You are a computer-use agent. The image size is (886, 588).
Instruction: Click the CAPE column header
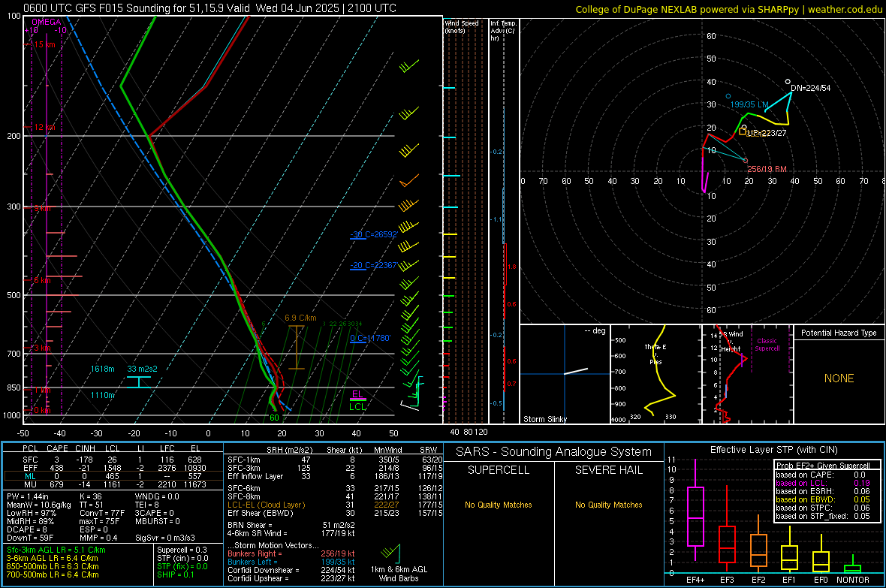click(57, 449)
